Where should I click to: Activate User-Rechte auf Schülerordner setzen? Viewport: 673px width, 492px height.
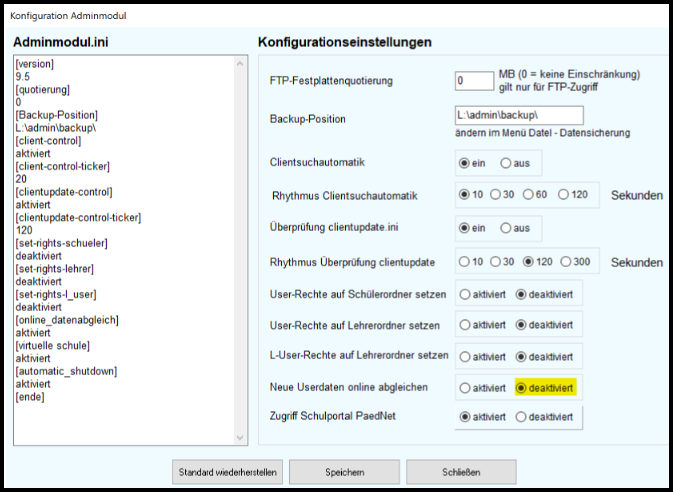click(465, 294)
